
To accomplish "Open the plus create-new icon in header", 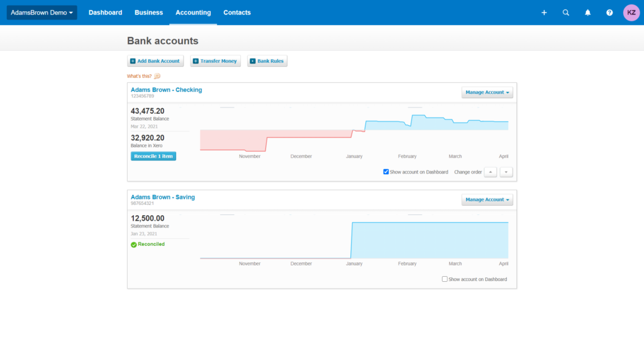I will (544, 13).
